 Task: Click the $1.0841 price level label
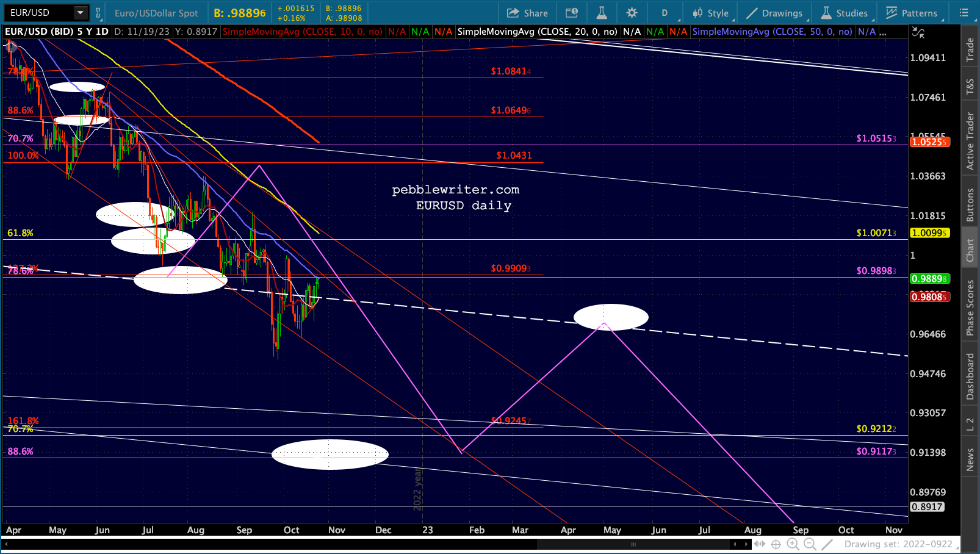[511, 71]
